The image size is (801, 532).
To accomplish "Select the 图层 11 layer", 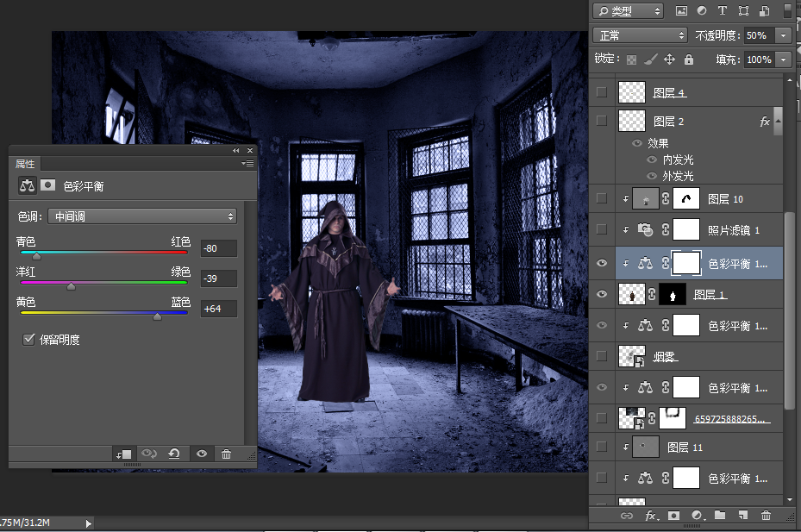I will 685,448.
